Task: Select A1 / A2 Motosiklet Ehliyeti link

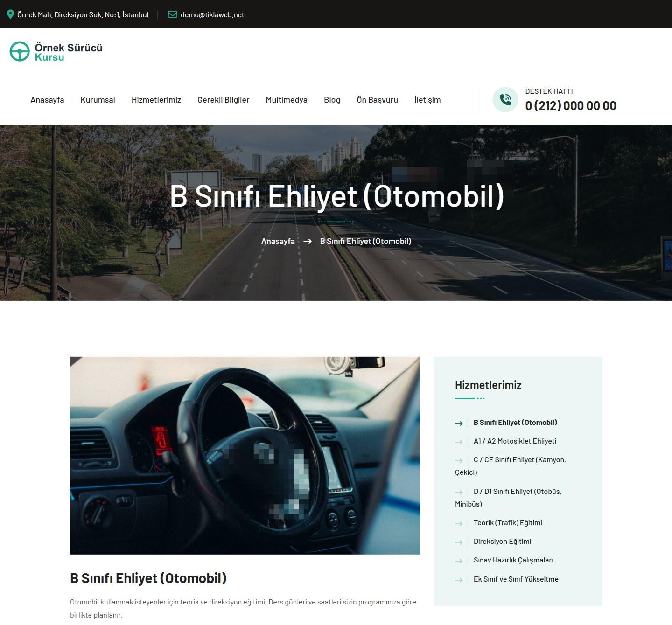Action: [515, 441]
